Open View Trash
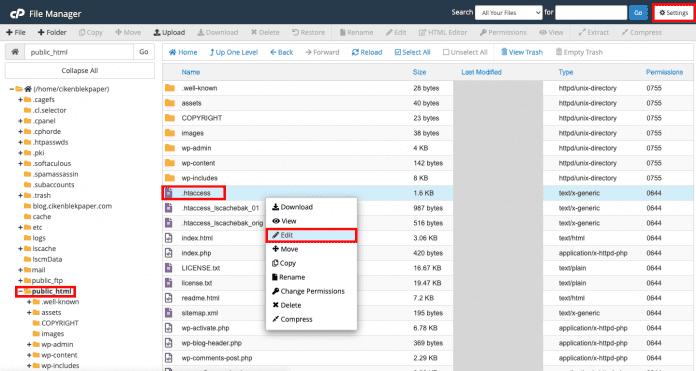This screenshot has height=371, width=696. (x=522, y=52)
